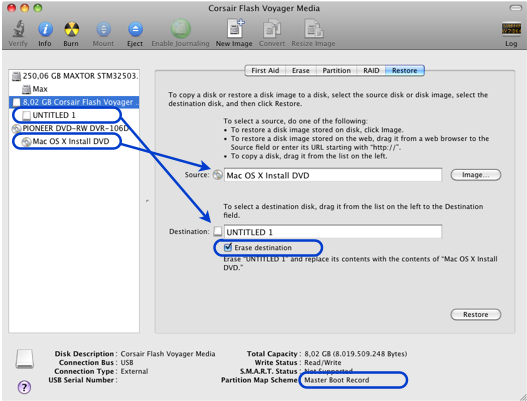Click the Image... button
Screen dimensions: 527x401
476,175
